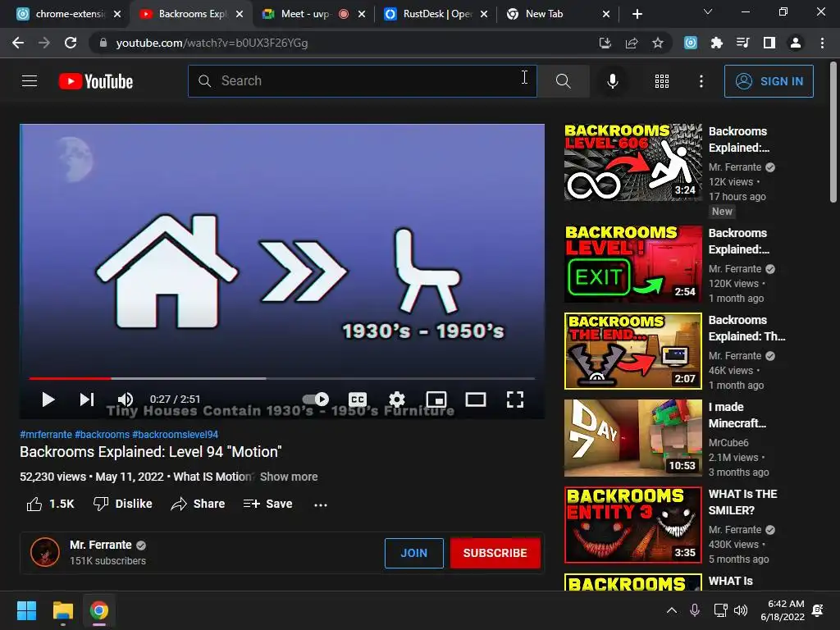This screenshot has width=840, height=630.
Task: Open Backrooms Level 606 video thumbnail
Action: (x=632, y=162)
